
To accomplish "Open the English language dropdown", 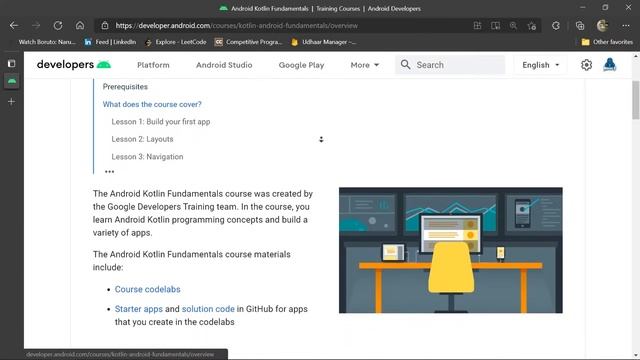I will tap(540, 65).
